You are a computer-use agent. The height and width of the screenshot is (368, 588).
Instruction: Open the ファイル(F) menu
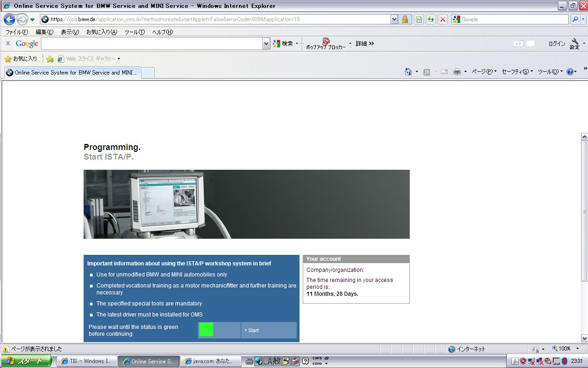(x=17, y=32)
